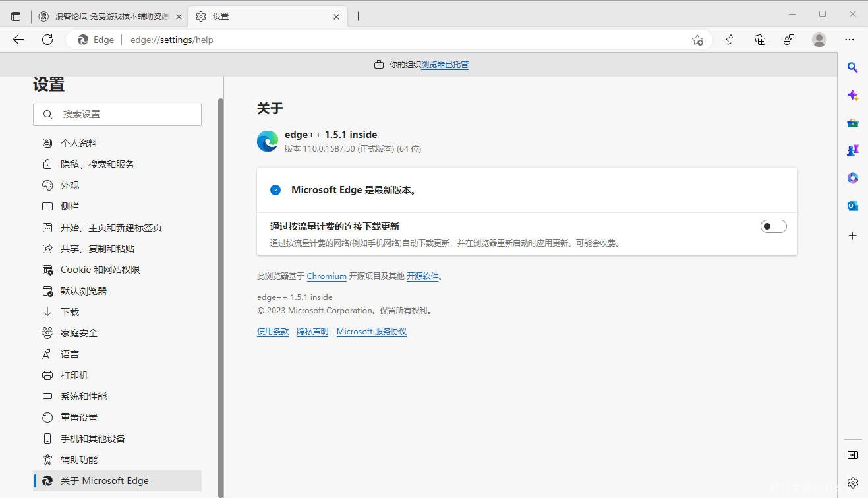Open 打印机 settings
This screenshot has height=498, width=868.
point(117,375)
